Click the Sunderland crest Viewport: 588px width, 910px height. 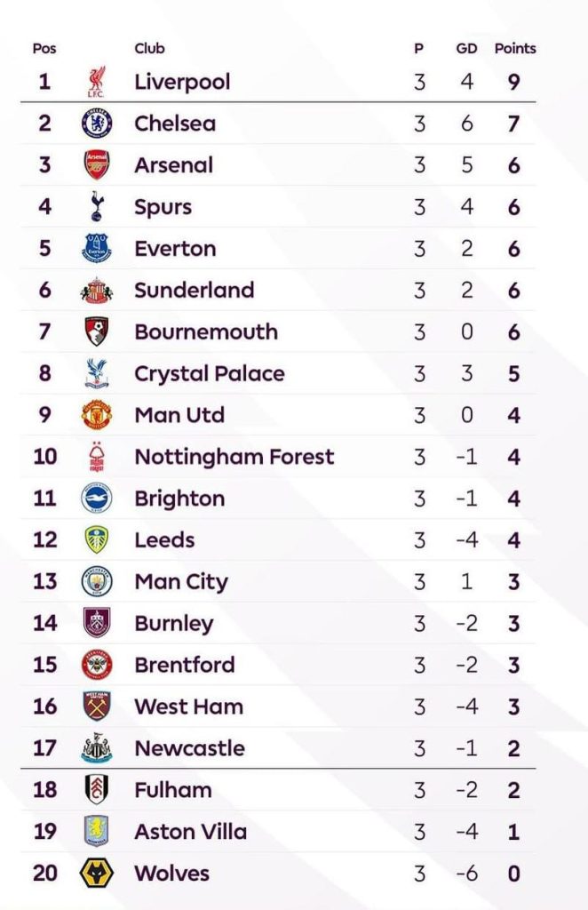[x=96, y=291]
